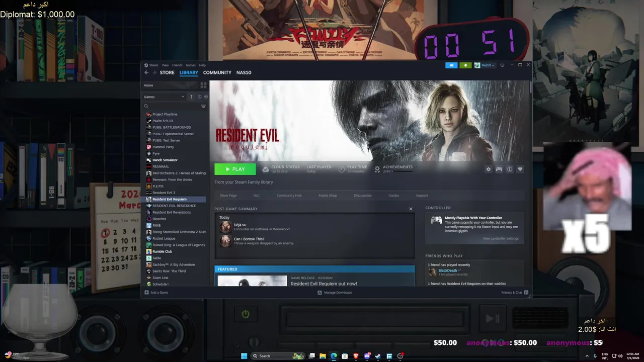Open the Nas10 account dropdown
The height and width of the screenshot is (362, 644).
coord(485,65)
